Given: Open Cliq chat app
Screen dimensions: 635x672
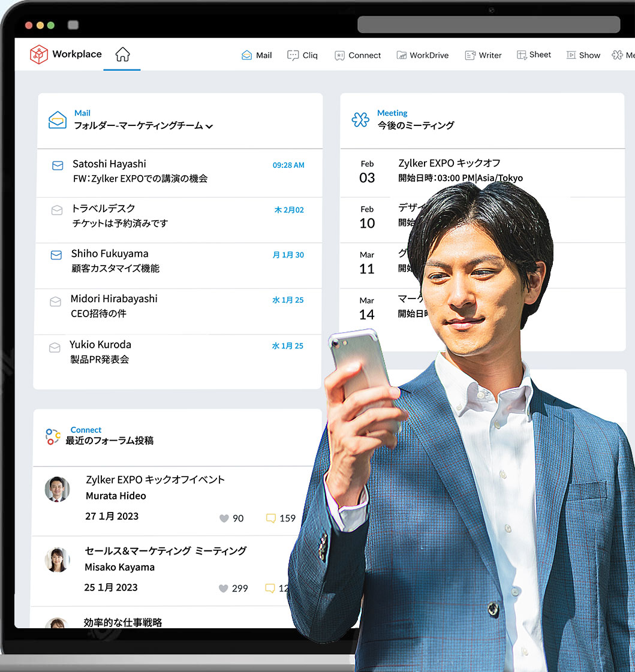Looking at the screenshot, I should (x=302, y=55).
